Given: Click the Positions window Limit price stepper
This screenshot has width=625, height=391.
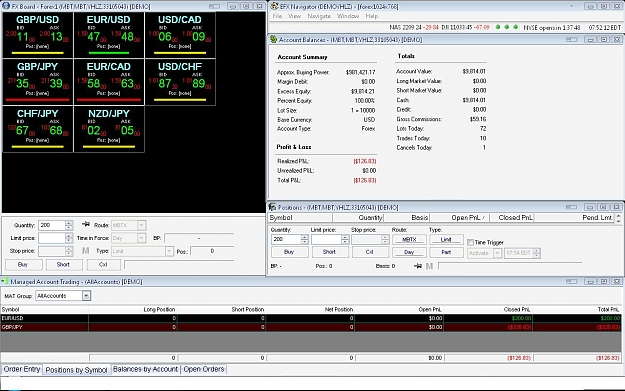Looking at the screenshot, I should [345, 239].
